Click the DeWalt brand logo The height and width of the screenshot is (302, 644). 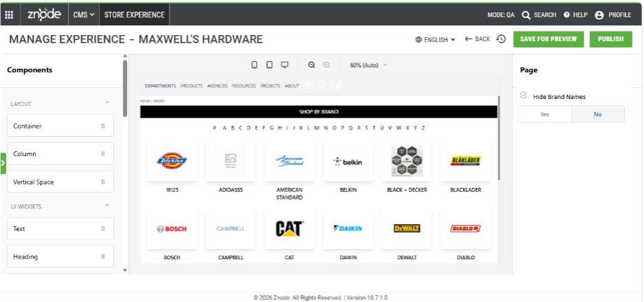click(407, 228)
